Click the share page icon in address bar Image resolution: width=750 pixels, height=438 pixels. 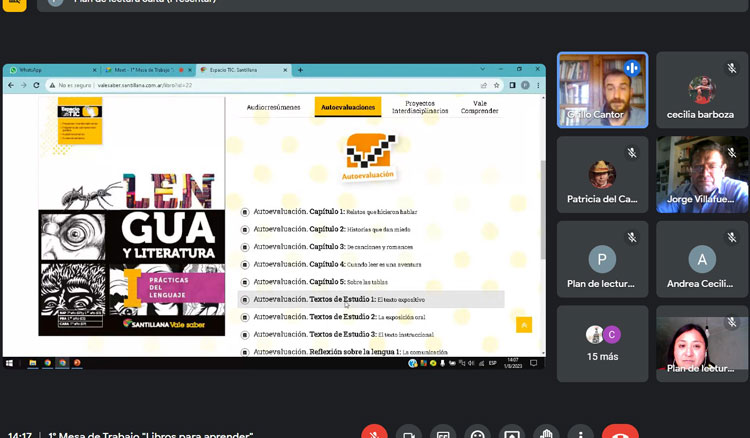click(484, 85)
